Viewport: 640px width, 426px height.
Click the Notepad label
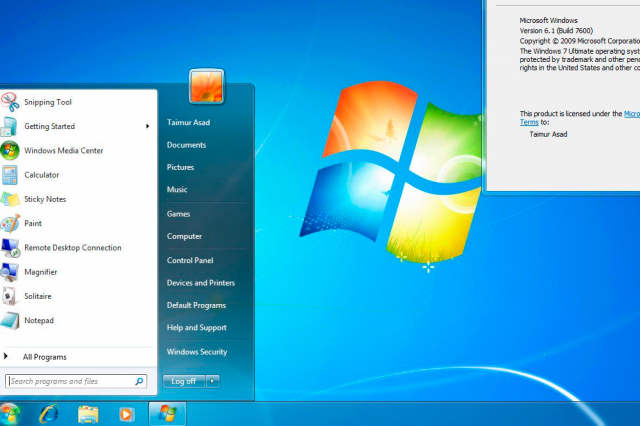point(39,321)
